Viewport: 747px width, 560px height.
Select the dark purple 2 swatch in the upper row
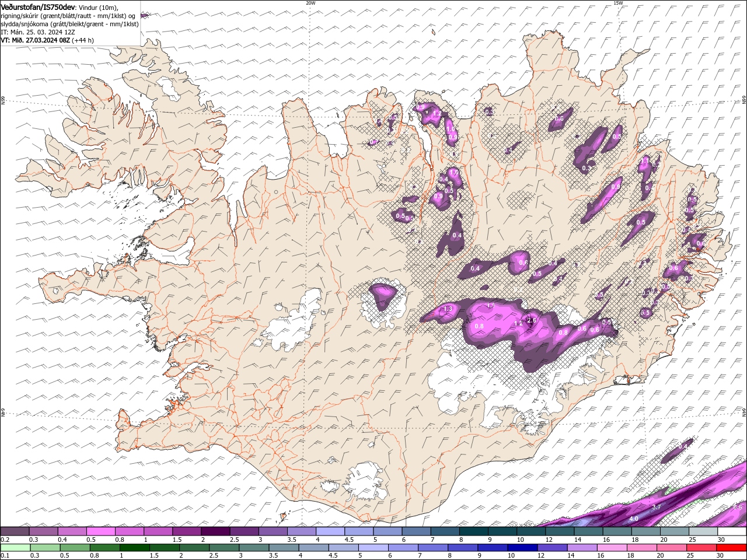coord(215,531)
